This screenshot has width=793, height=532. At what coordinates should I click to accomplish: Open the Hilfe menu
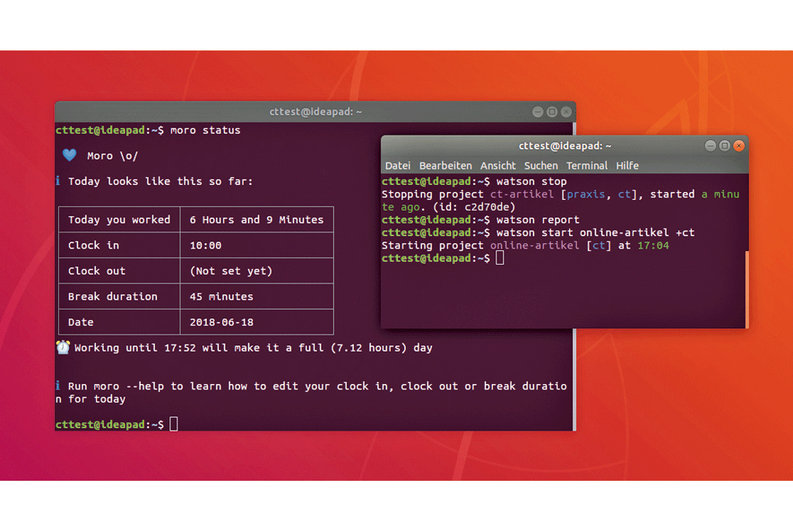[x=627, y=166]
